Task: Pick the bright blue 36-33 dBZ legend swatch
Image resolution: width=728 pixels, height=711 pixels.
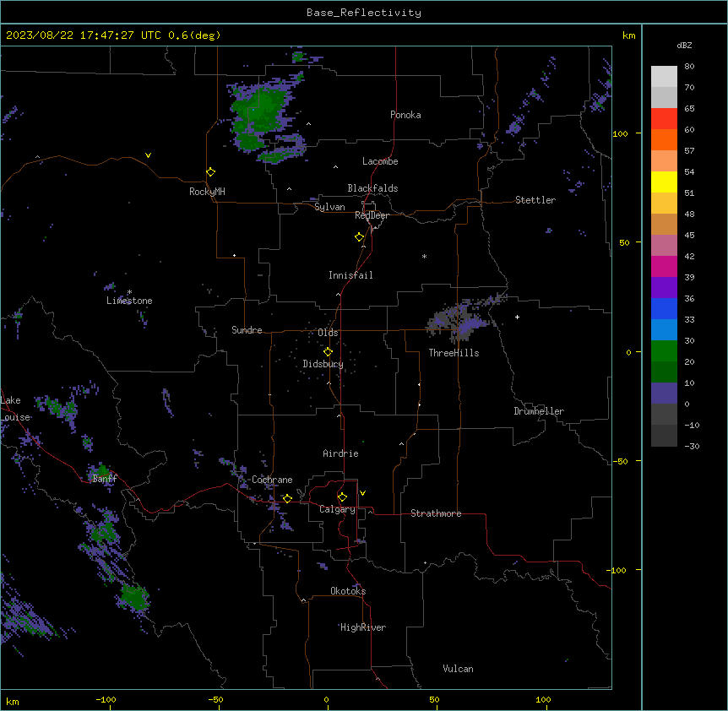Action: (664, 308)
